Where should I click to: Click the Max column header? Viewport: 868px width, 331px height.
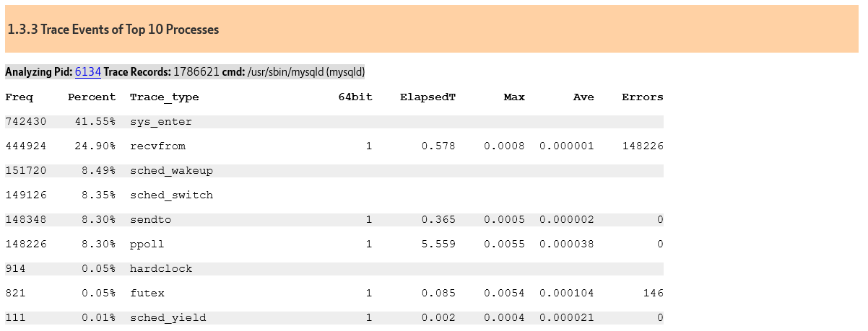[514, 97]
